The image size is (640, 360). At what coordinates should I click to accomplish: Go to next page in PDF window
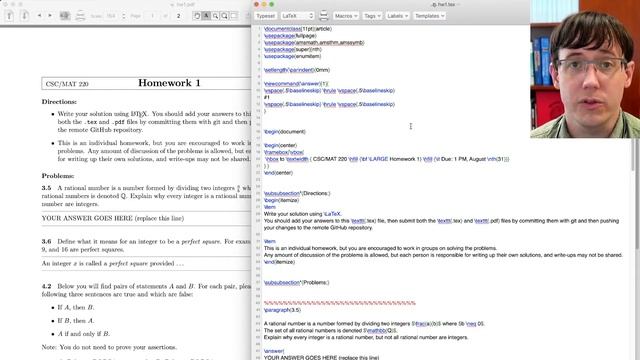click(x=24, y=16)
